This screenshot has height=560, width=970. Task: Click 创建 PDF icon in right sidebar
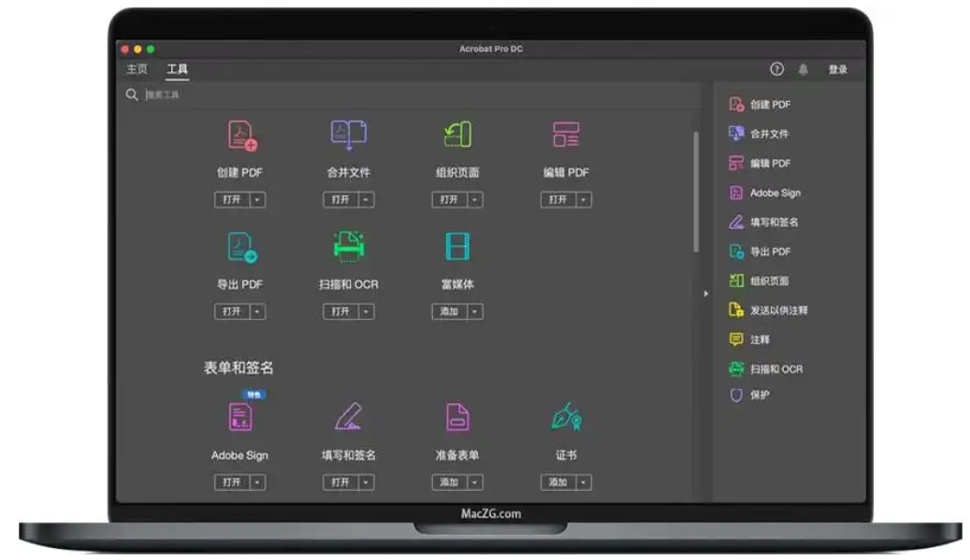(x=736, y=105)
